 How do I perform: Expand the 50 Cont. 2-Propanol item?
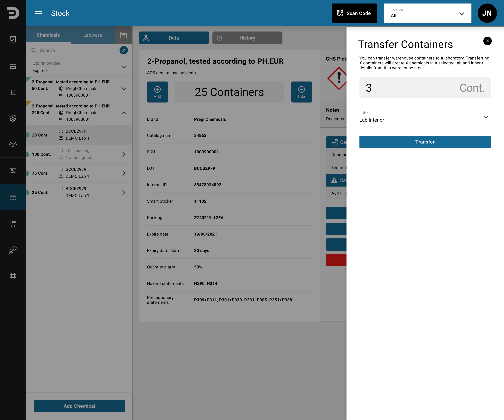124,89
